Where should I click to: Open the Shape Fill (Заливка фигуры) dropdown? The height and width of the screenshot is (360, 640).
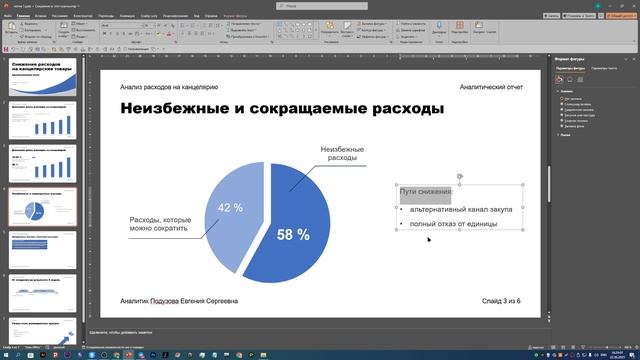371,24
